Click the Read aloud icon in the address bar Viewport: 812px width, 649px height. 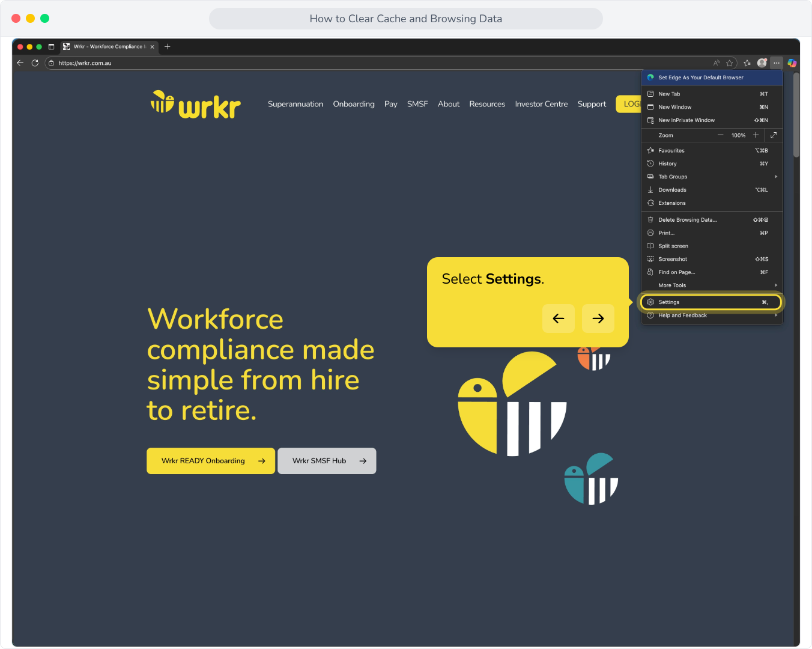coord(717,63)
